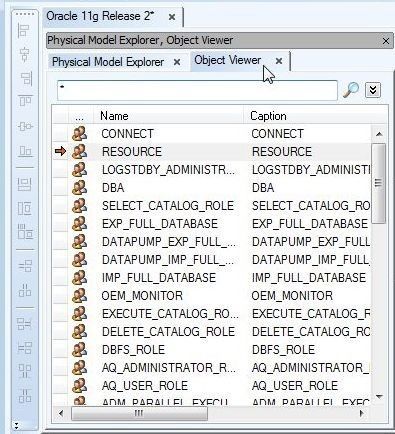Viewport: 395px width, 434px height.
Task: Click the align left edges toolbar icon
Action: 24,30
